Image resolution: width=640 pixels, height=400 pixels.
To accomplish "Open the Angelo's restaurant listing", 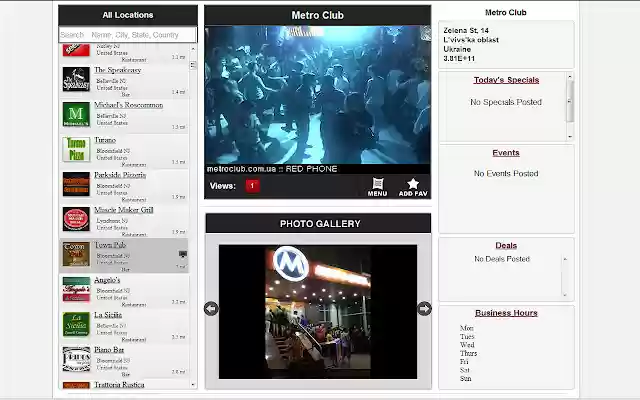I will (107, 281).
